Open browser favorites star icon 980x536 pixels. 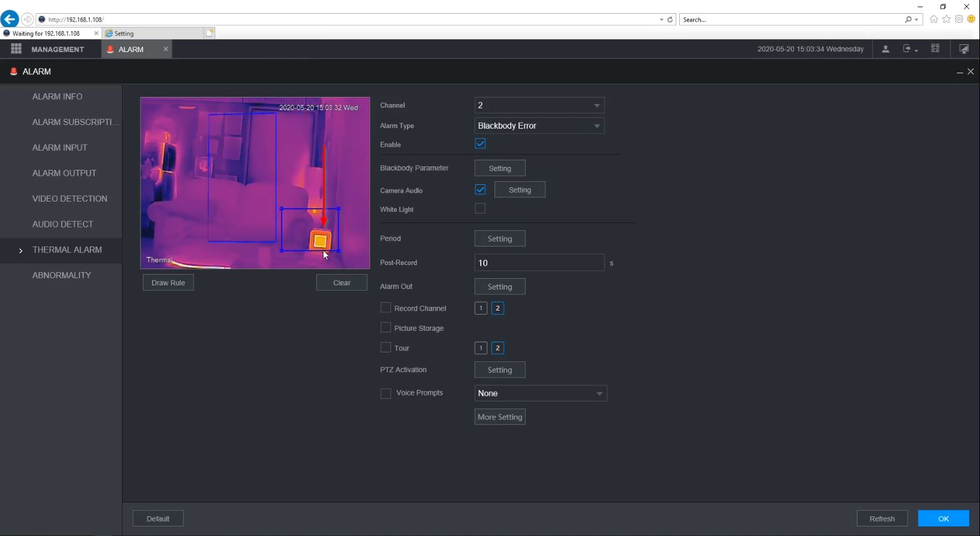(x=947, y=19)
